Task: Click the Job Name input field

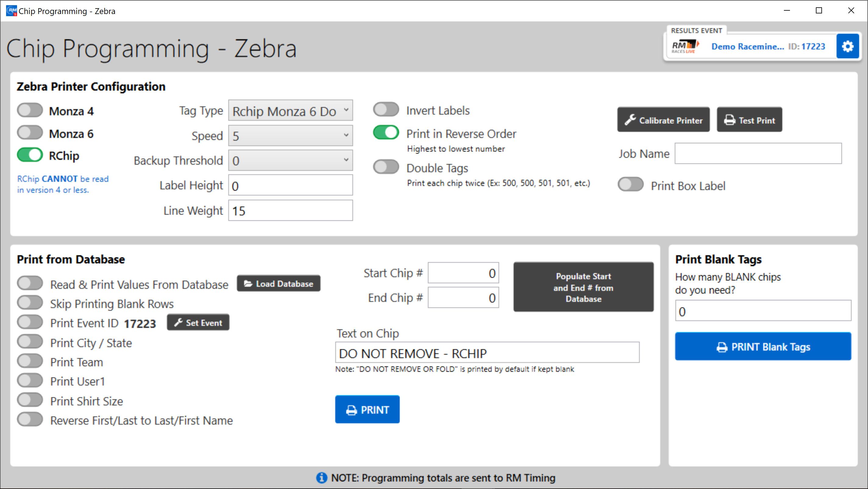Action: 758,154
